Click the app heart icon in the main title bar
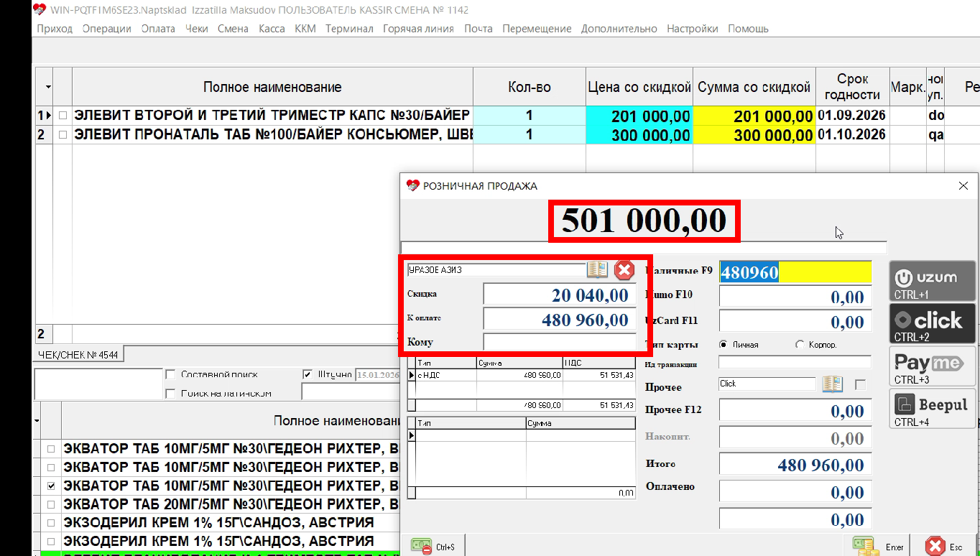 40,9
